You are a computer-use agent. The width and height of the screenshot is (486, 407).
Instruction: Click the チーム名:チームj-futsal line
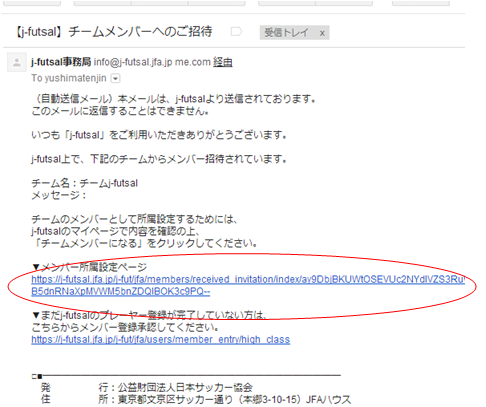coord(85,183)
